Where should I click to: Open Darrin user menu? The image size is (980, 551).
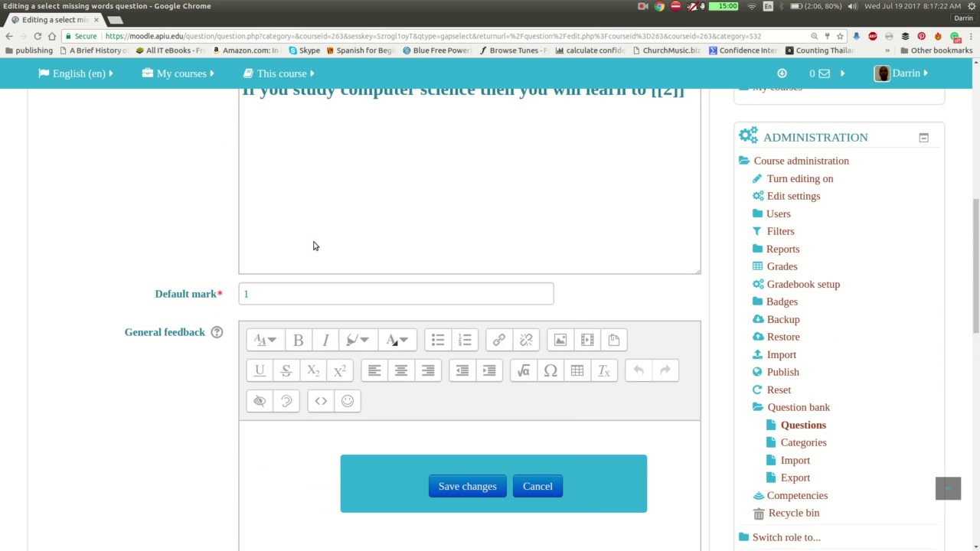(901, 73)
